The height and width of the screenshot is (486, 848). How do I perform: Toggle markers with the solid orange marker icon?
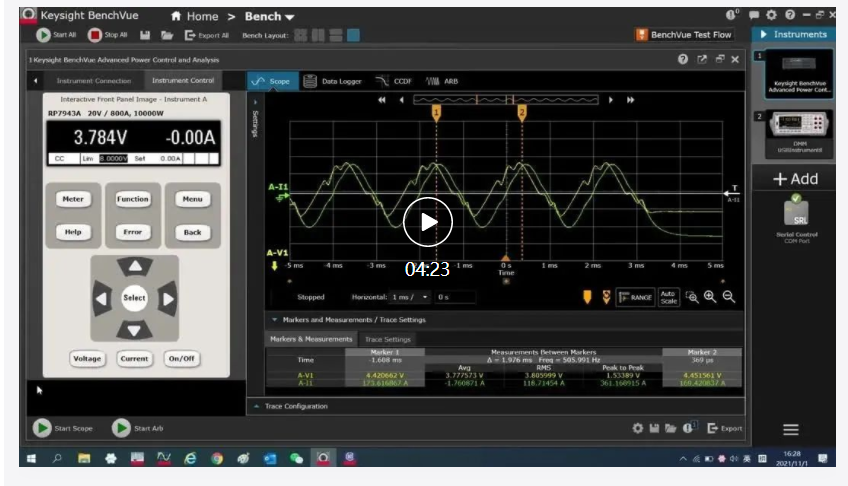click(x=587, y=297)
